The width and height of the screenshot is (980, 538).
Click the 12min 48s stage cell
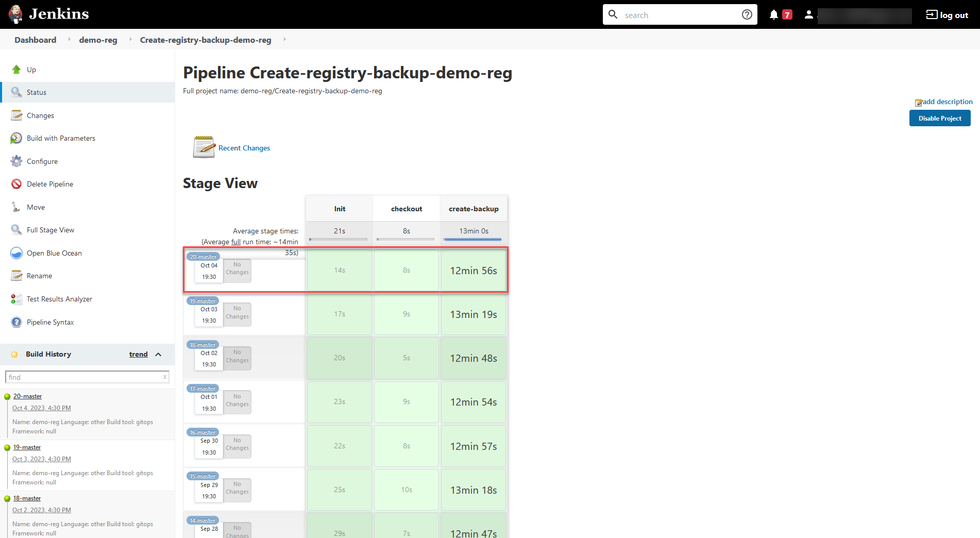pyautogui.click(x=474, y=358)
